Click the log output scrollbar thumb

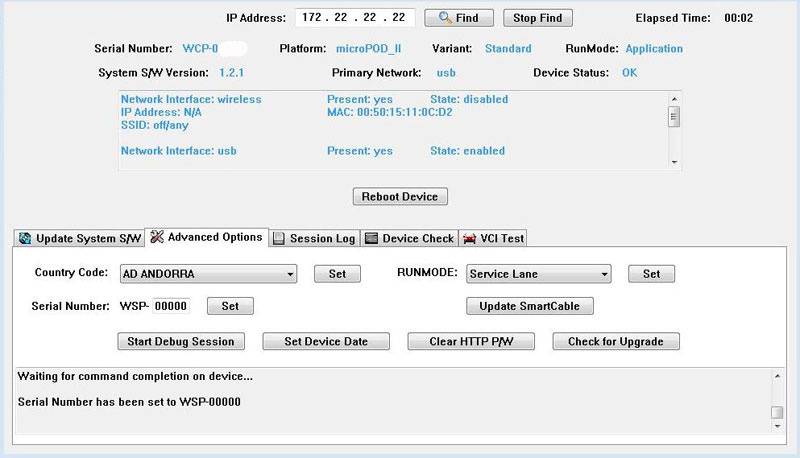777,412
